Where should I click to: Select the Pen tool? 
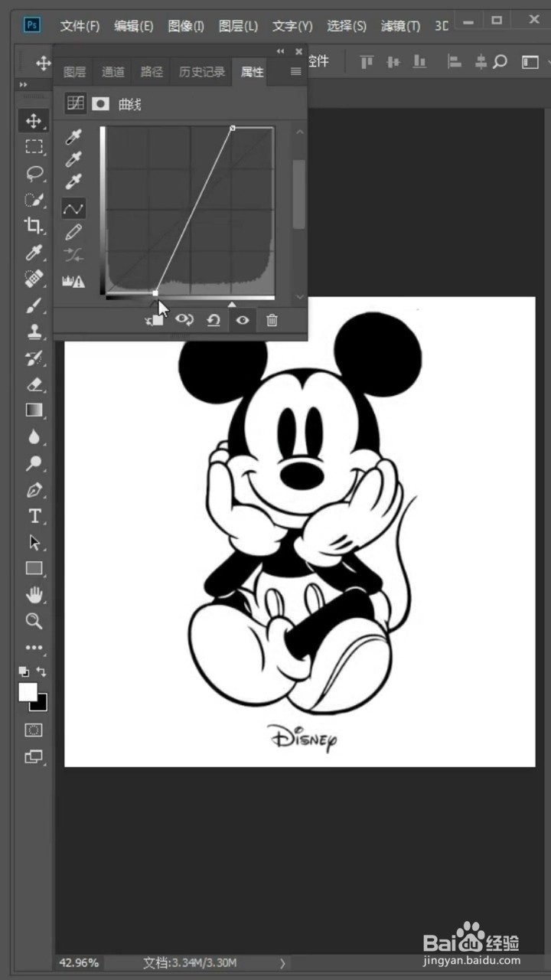click(34, 490)
